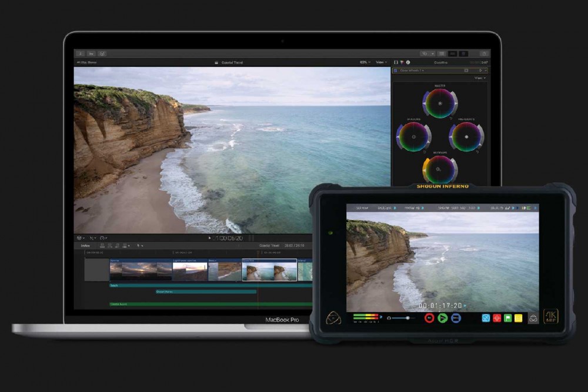Open the viewer zoom percentage dropdown
Image resolution: width=588 pixels, height=392 pixels.
pos(365,62)
